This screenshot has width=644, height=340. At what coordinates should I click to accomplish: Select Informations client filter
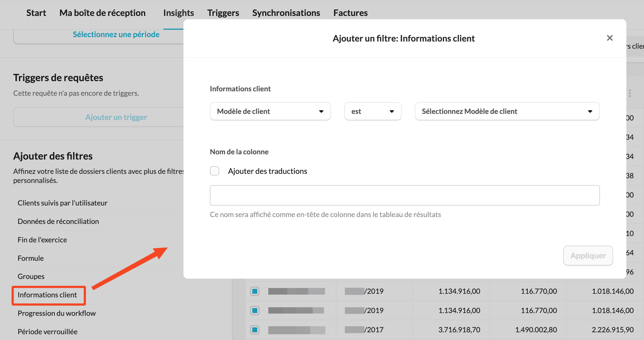[47, 295]
